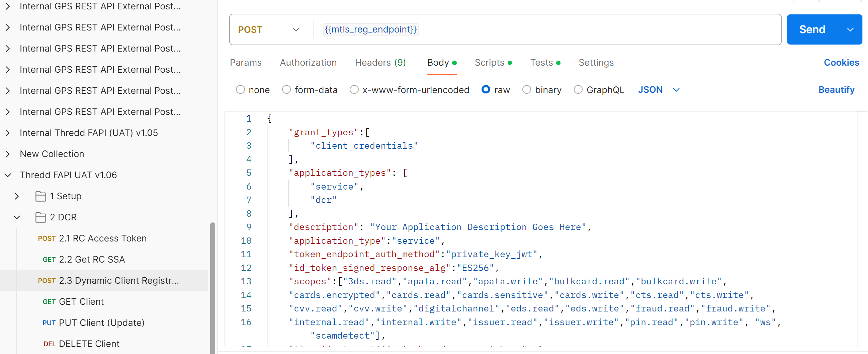Click the "application_types" key on line 5
868x354 pixels.
[340, 173]
